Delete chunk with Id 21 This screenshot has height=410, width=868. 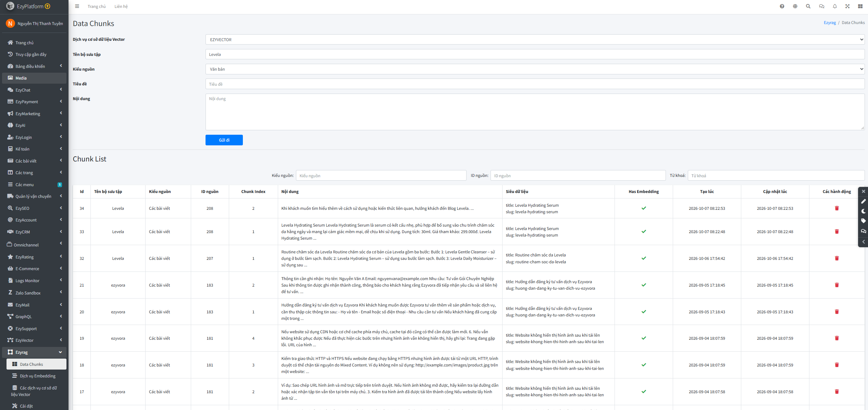836,285
